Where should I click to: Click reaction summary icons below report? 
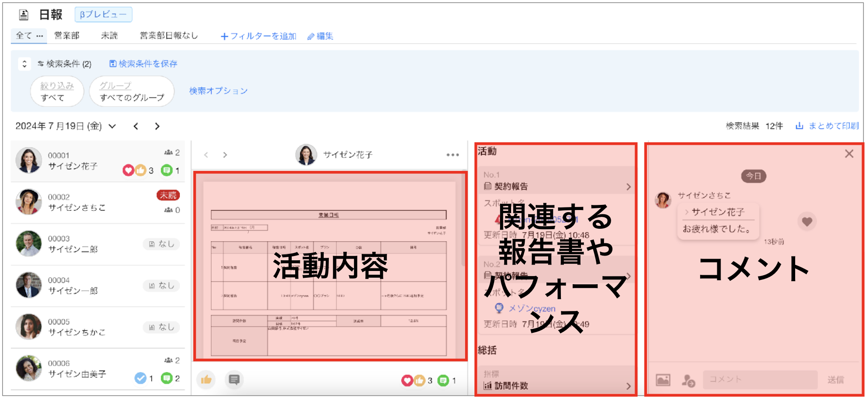[413, 380]
